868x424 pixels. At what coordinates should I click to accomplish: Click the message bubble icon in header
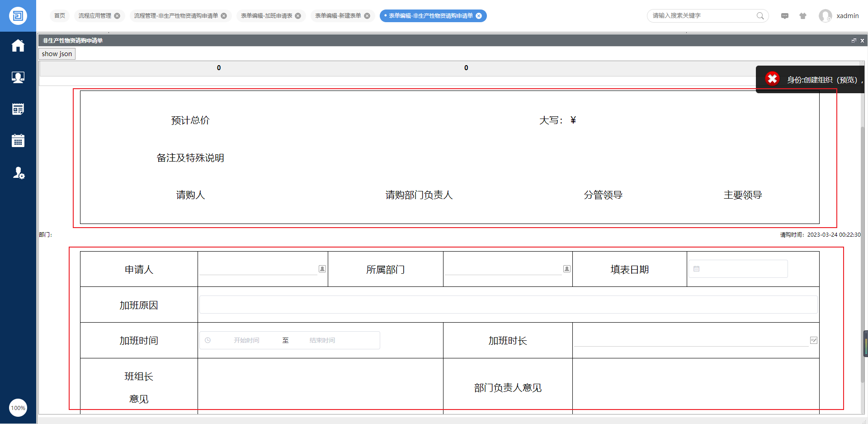[785, 16]
